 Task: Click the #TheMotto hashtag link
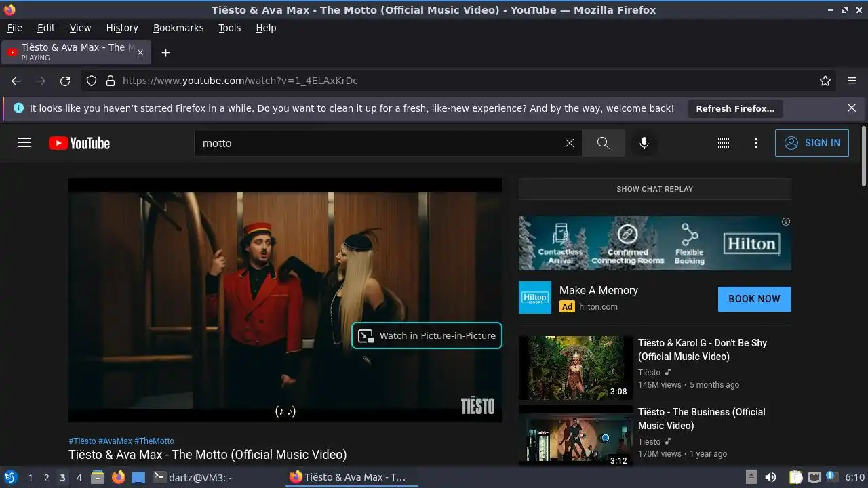point(154,441)
